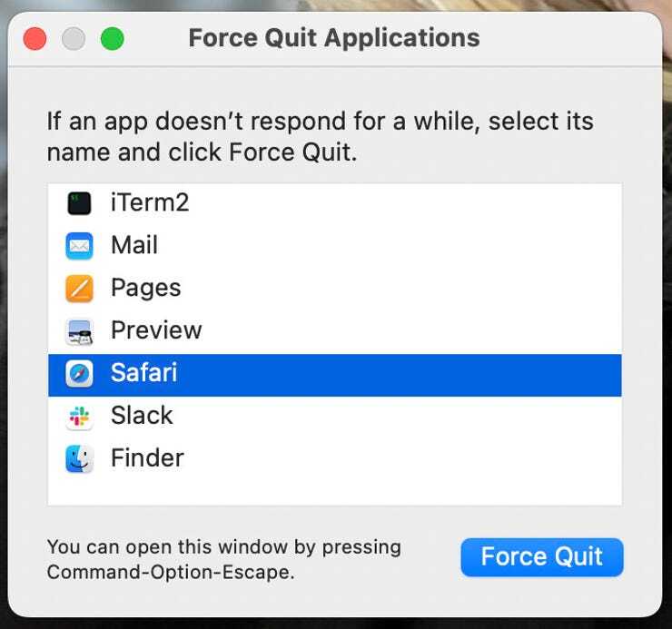
Task: Select the Safari row label
Action: pyautogui.click(x=143, y=373)
